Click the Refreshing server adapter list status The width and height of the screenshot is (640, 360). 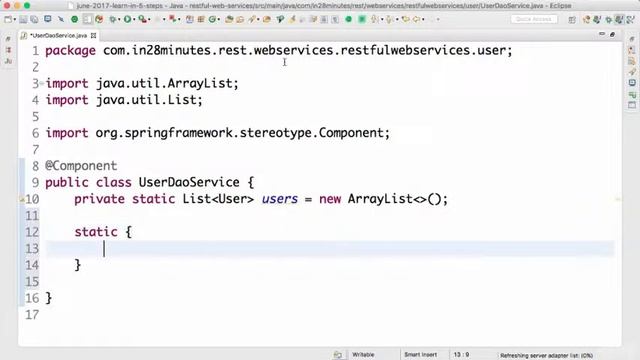547,356
